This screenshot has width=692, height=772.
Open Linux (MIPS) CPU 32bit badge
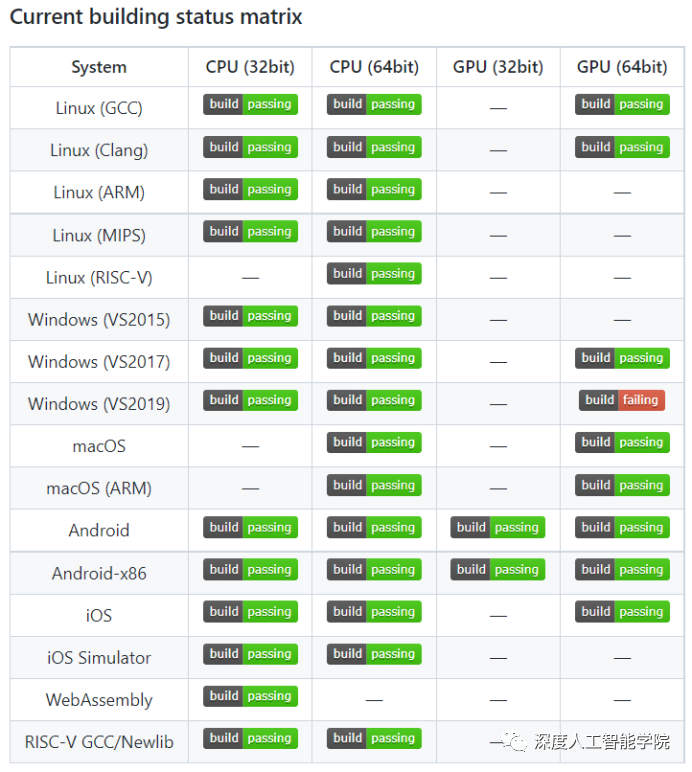(250, 231)
